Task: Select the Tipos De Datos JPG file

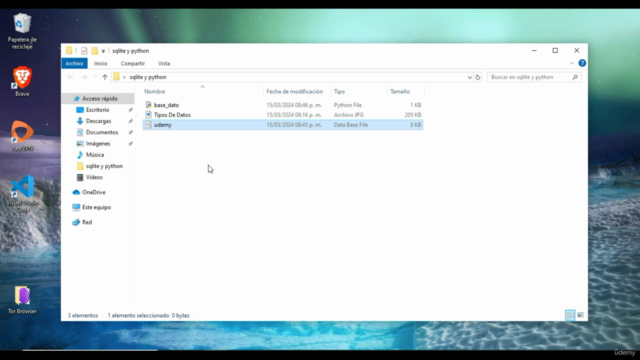Action: 282,115
